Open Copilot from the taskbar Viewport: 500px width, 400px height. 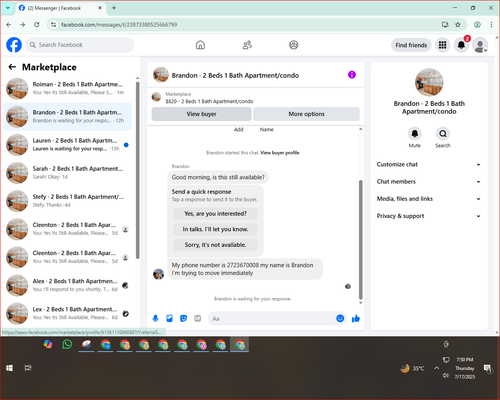(48, 344)
